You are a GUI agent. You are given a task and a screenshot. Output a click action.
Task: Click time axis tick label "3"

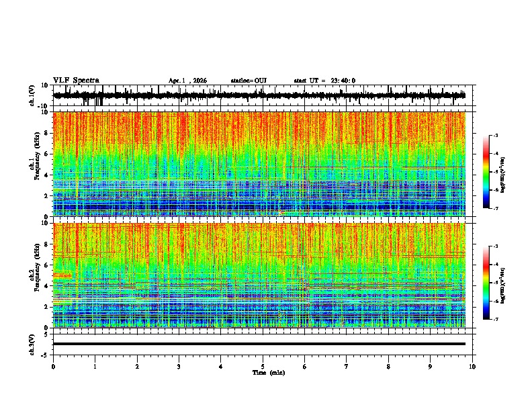tap(179, 367)
